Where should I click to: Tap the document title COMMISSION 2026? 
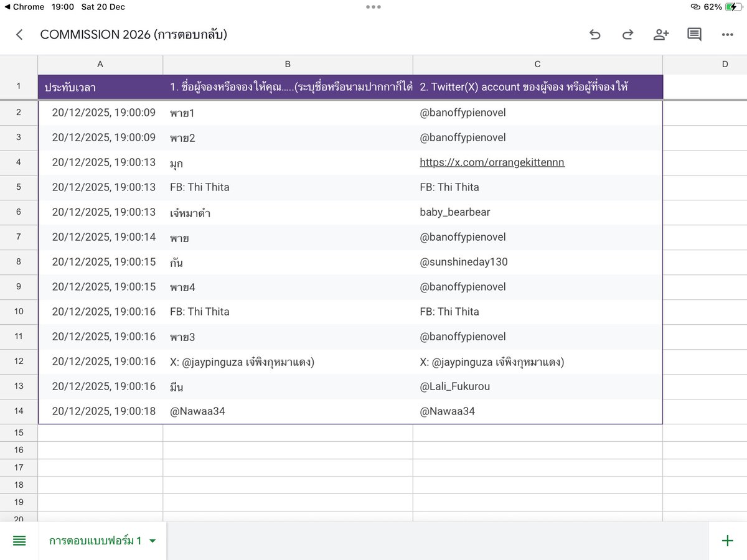point(133,35)
